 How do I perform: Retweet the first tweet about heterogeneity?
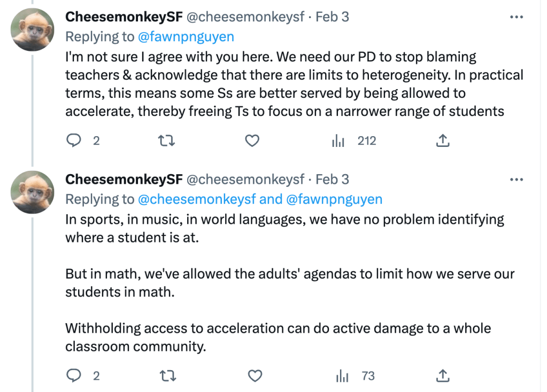[168, 141]
